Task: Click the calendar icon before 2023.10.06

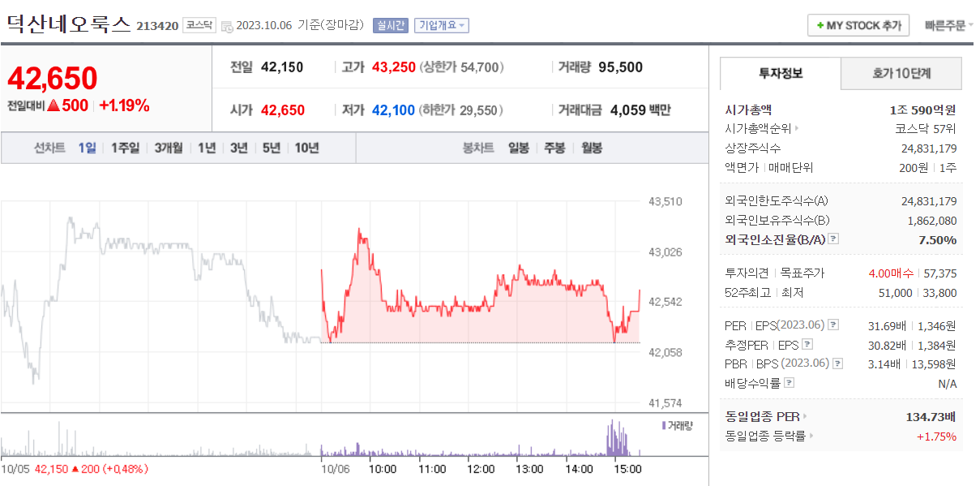Action: [x=226, y=26]
